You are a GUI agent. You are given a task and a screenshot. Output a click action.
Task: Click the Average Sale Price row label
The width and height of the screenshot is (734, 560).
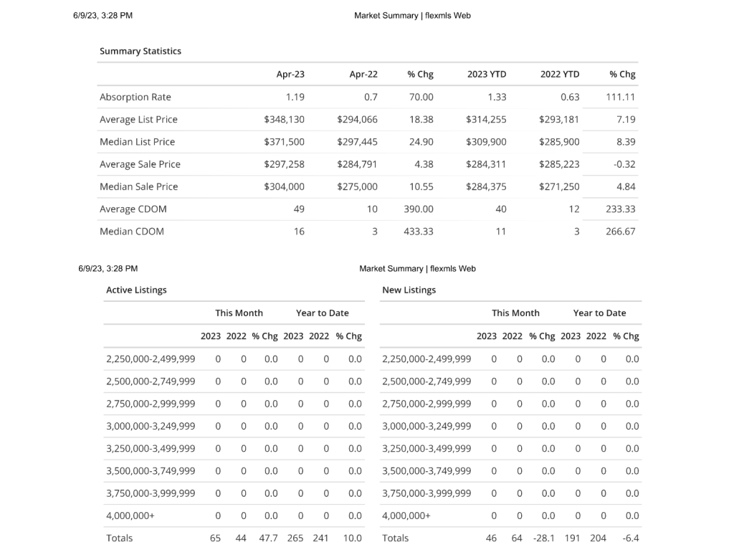[x=140, y=164]
